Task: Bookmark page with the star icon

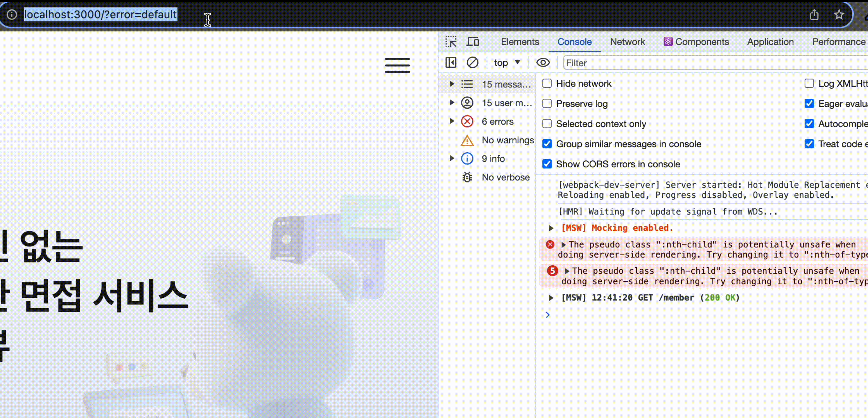Action: (839, 15)
